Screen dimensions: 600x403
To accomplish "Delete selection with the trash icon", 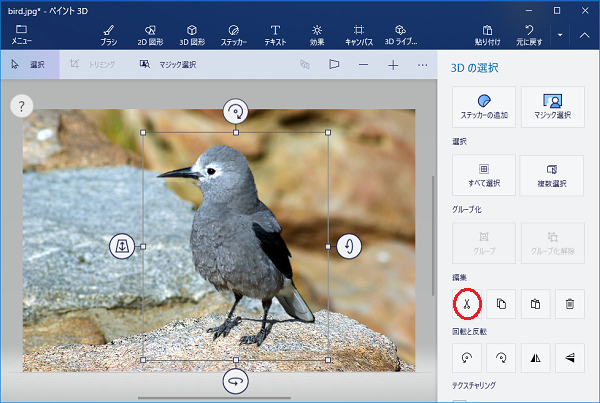I will click(x=569, y=302).
